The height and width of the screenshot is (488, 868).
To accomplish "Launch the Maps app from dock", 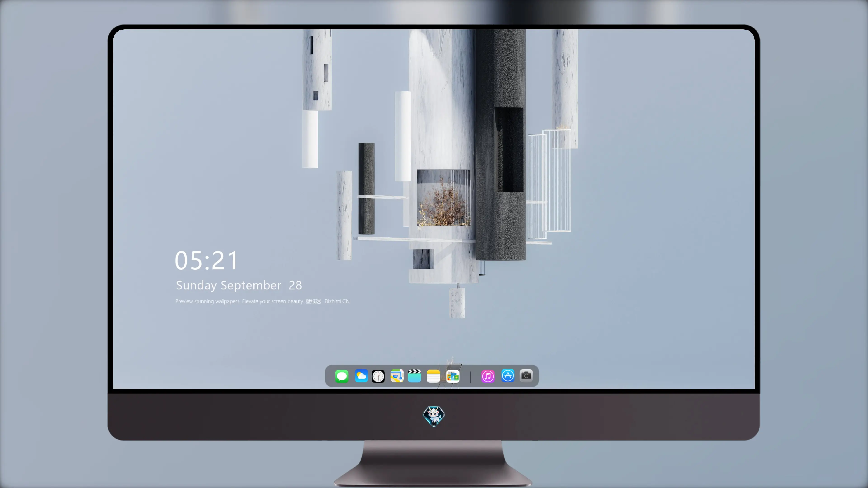I will coord(397,376).
